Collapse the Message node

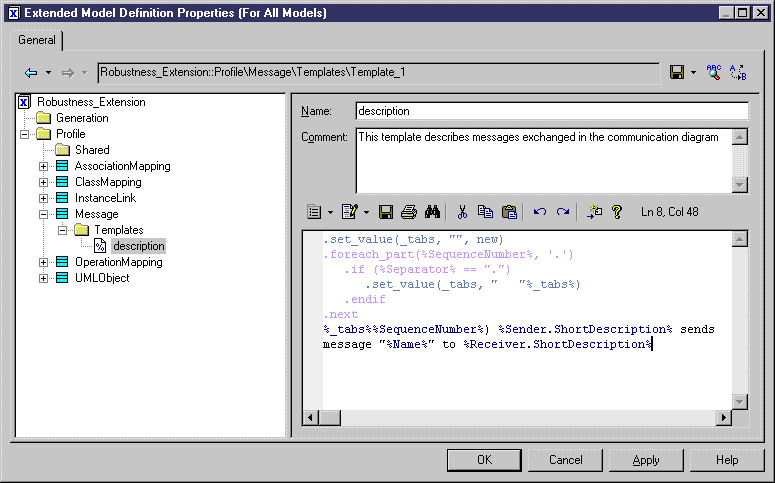click(43, 214)
